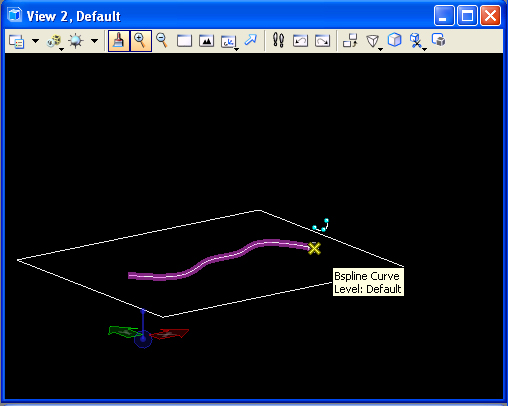
Task: Click the blue cube Display Mode icon
Action: pos(395,40)
